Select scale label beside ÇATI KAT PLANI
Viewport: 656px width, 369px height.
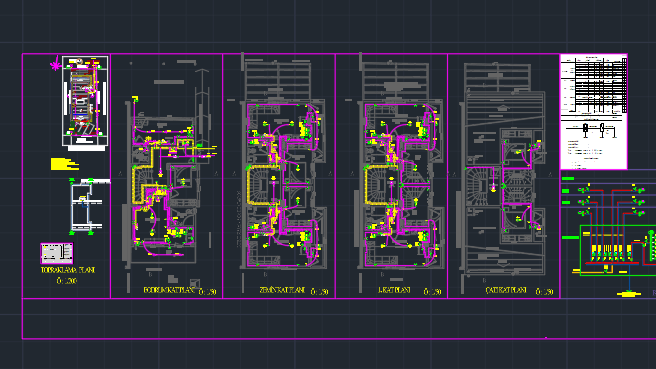544,292
